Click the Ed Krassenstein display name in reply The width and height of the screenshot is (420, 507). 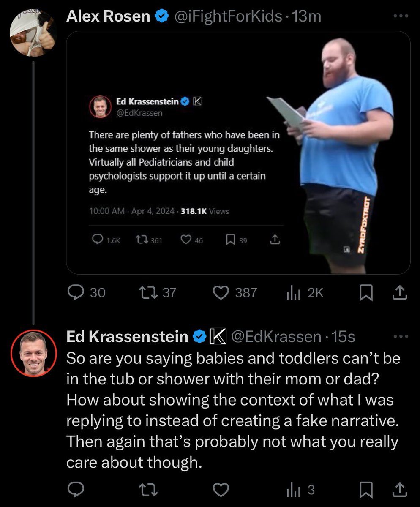pos(127,337)
